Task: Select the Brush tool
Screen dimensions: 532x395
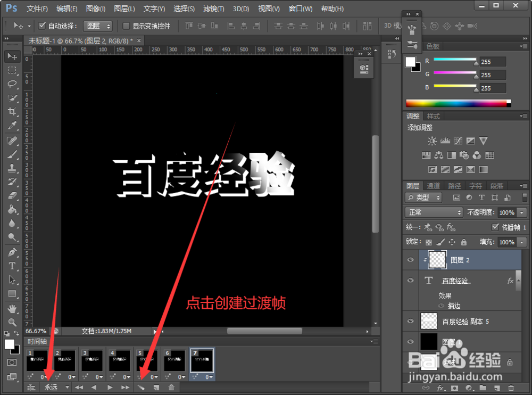Action: tap(12, 154)
